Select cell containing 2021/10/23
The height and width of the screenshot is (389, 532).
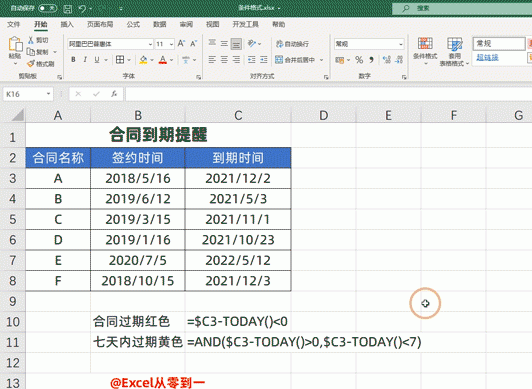point(238,240)
